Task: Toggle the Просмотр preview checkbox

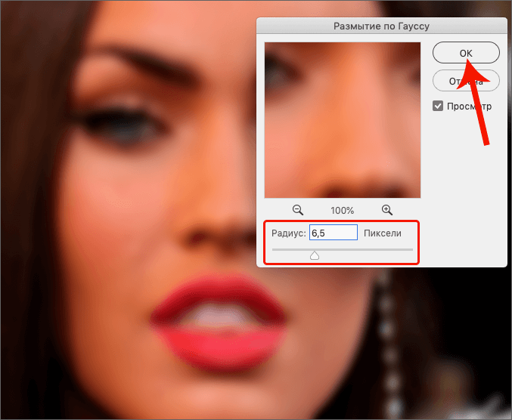Action: click(438, 107)
